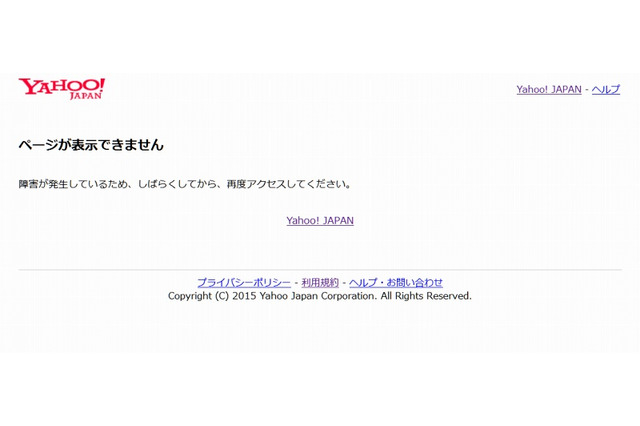Click the message 障害が発生しているため、しばらくしてから、再度アクセスしてください。

(185, 184)
